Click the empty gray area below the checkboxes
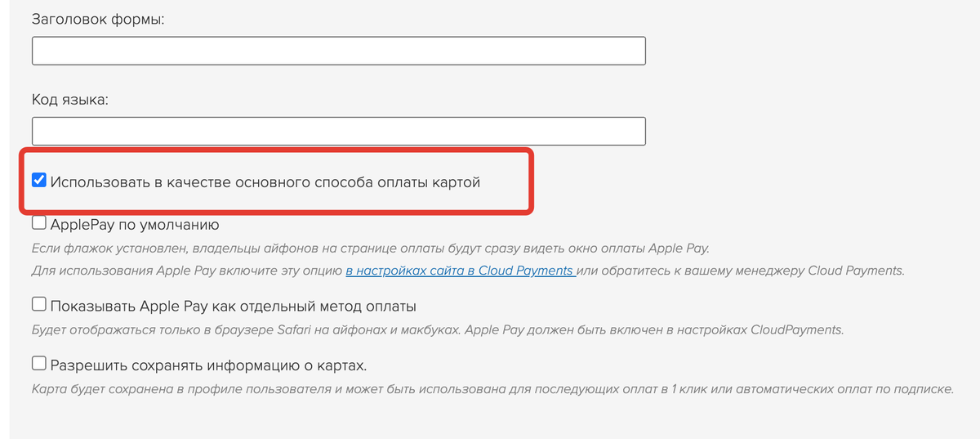The width and height of the screenshot is (980, 439). (x=490, y=420)
